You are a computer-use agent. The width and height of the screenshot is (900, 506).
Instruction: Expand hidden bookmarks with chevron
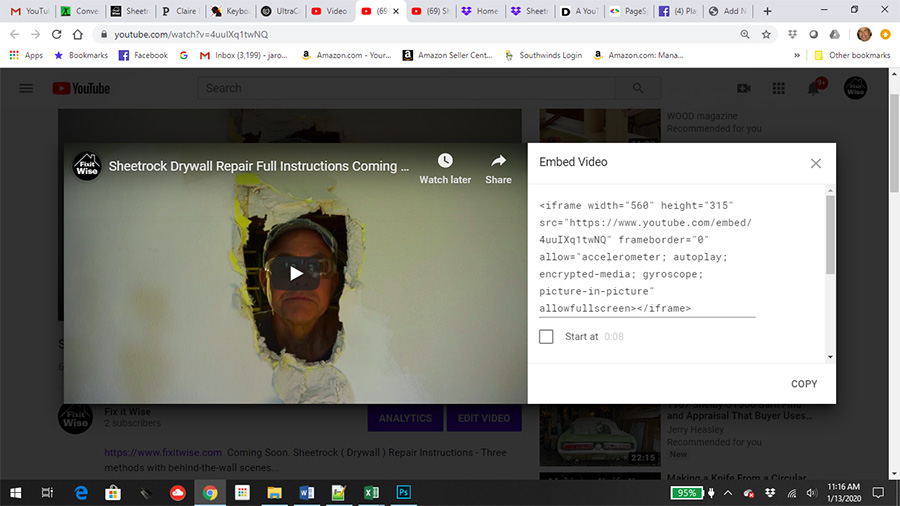coord(797,55)
